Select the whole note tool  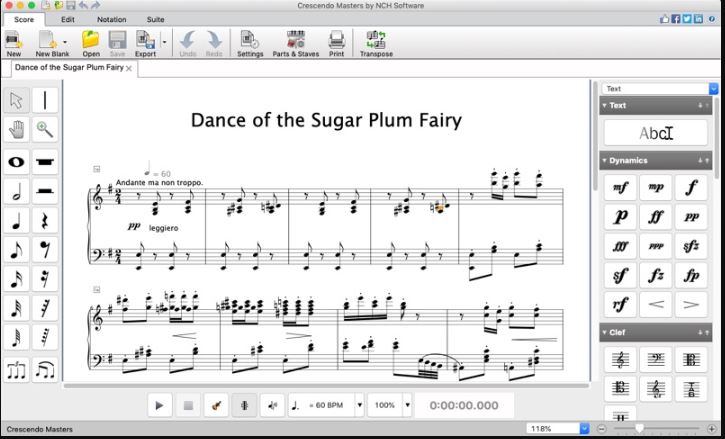click(17, 160)
